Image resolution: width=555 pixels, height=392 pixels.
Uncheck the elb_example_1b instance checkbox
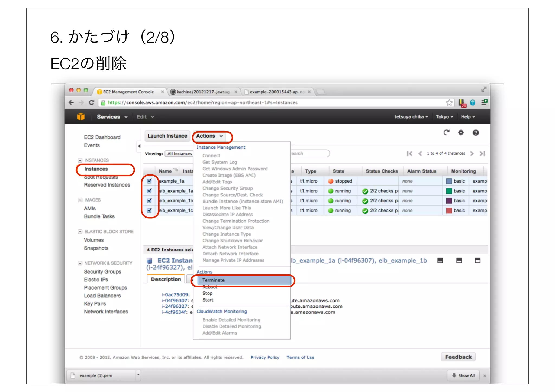pyautogui.click(x=149, y=200)
